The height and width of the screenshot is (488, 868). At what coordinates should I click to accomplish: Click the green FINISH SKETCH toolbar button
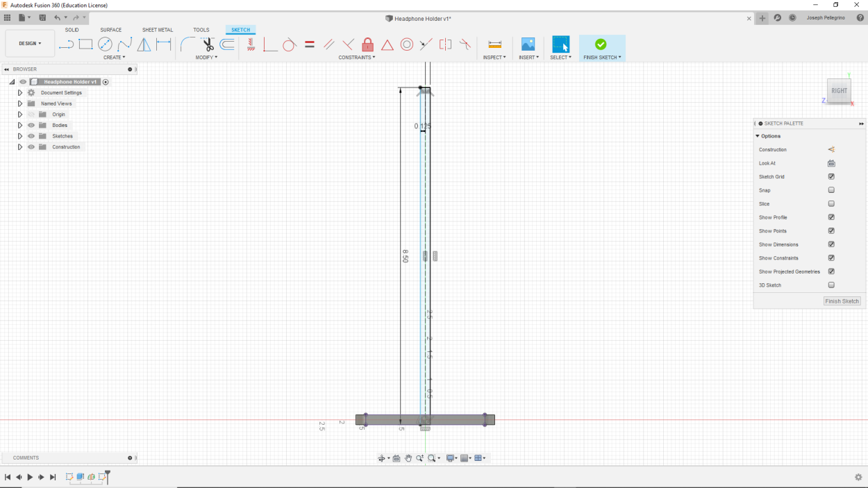point(602,48)
